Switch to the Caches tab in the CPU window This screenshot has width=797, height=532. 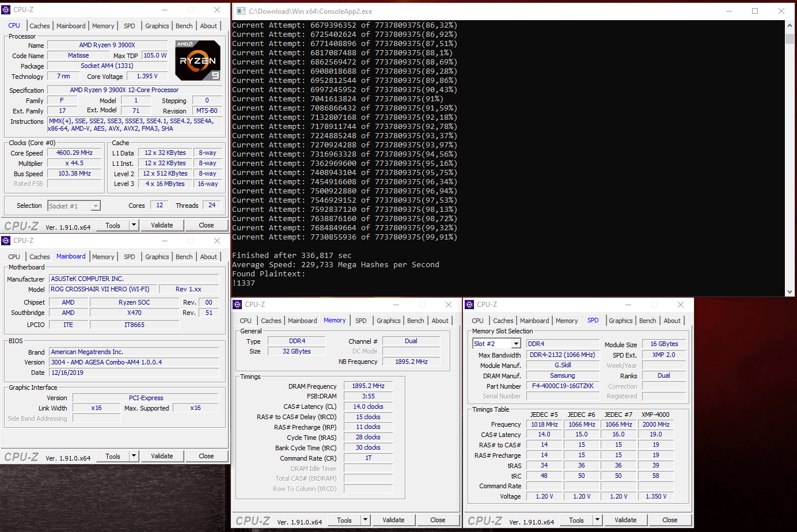40,26
